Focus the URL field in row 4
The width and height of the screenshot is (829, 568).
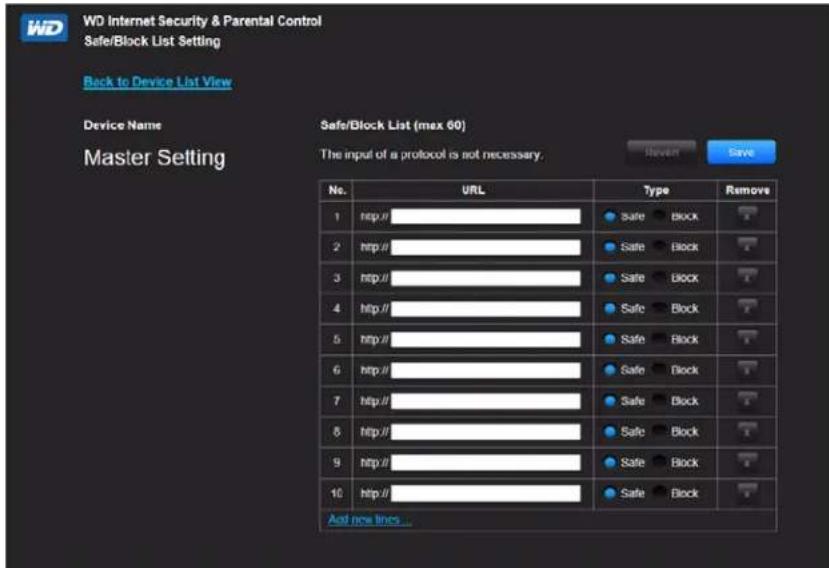[485, 308]
